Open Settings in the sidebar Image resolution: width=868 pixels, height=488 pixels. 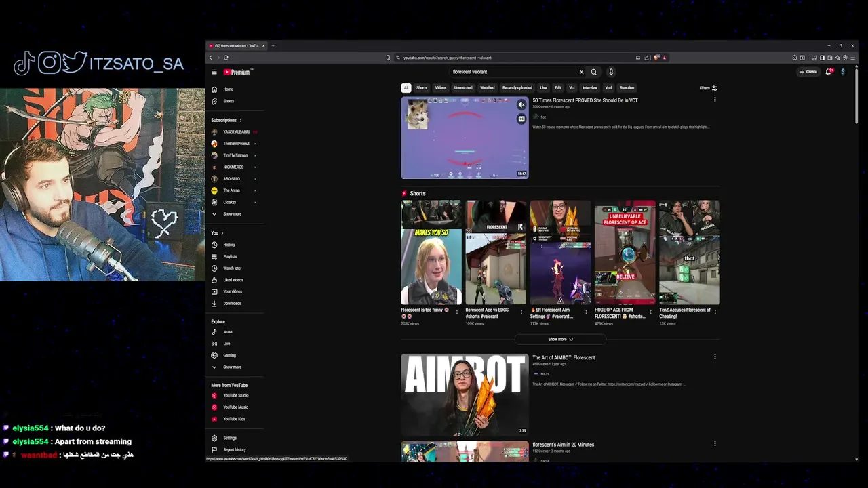230,439
